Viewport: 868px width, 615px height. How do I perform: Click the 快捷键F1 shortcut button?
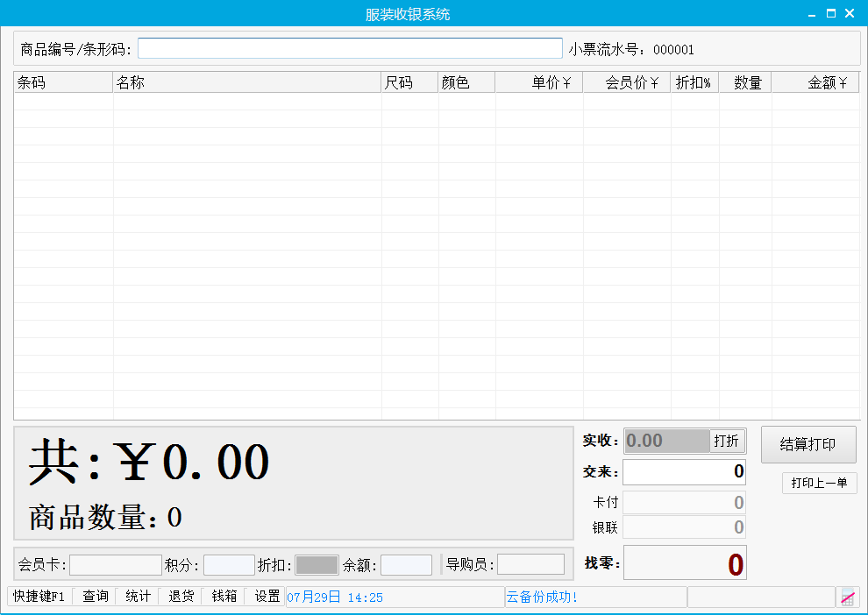pyautogui.click(x=39, y=597)
